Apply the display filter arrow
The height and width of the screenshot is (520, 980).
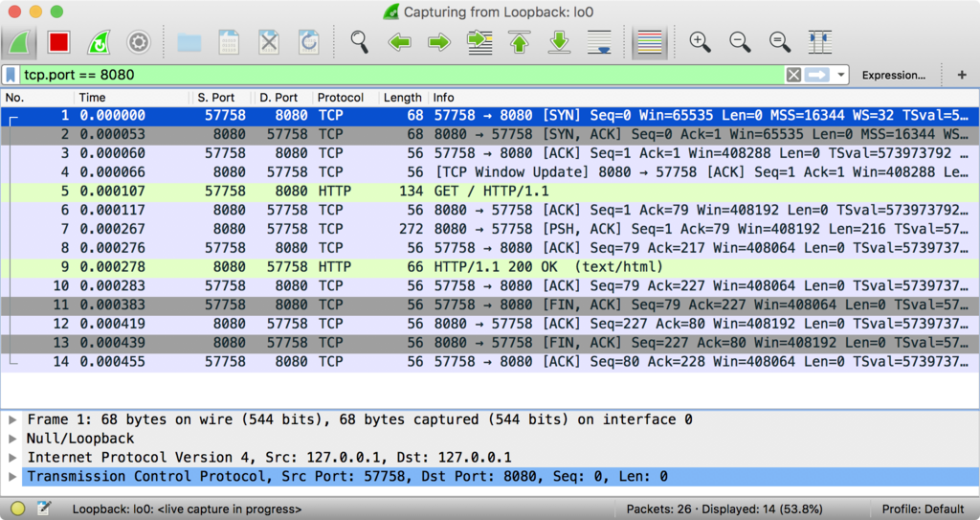tap(817, 75)
